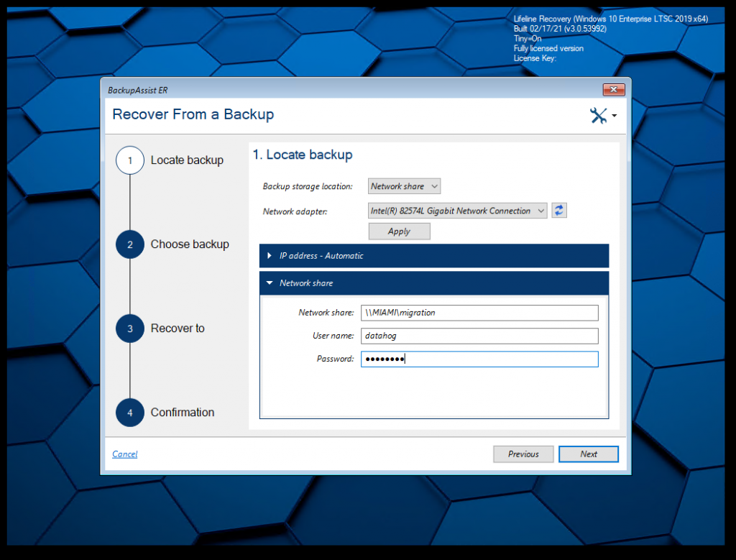Click into the User name field

pyautogui.click(x=479, y=336)
